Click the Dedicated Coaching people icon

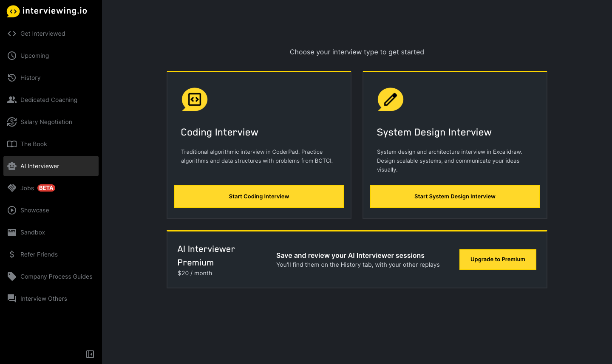coord(12,100)
